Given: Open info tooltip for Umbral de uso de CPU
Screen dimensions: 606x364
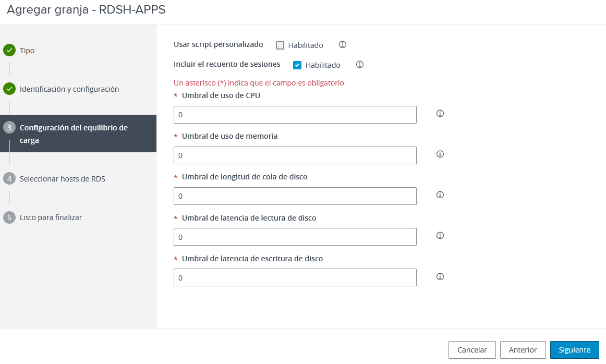Looking at the screenshot, I should point(440,113).
